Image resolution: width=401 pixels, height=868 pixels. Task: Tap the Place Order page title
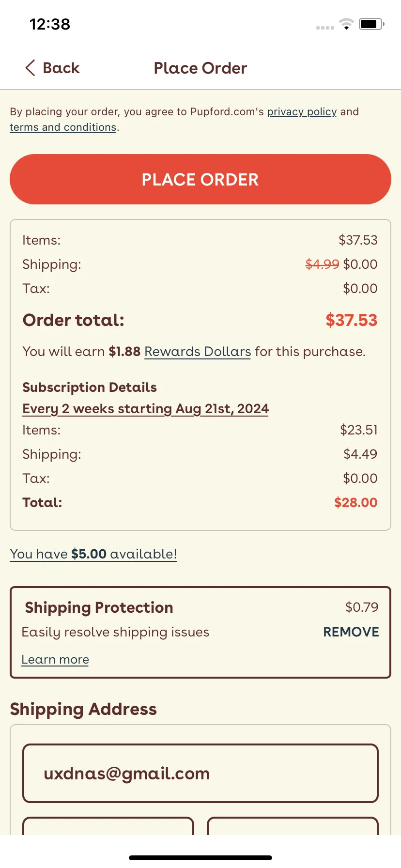(200, 68)
